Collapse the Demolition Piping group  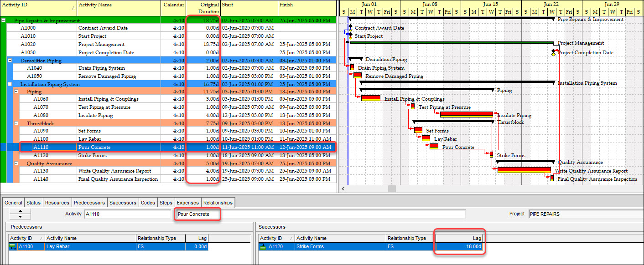tap(10, 60)
